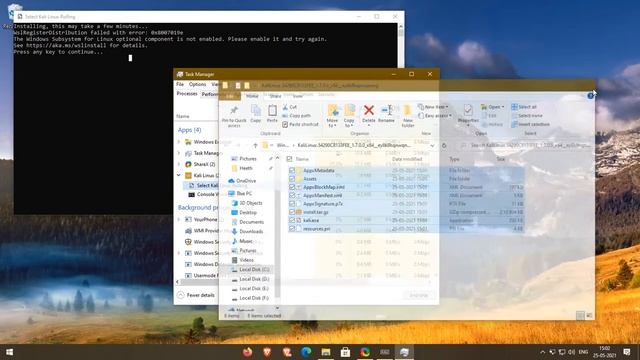Click the Windows Start button

(9, 352)
